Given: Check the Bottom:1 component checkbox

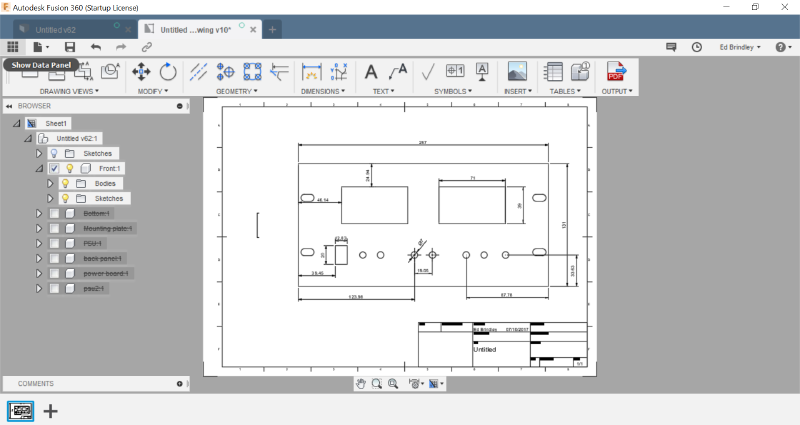Looking at the screenshot, I should tap(54, 213).
